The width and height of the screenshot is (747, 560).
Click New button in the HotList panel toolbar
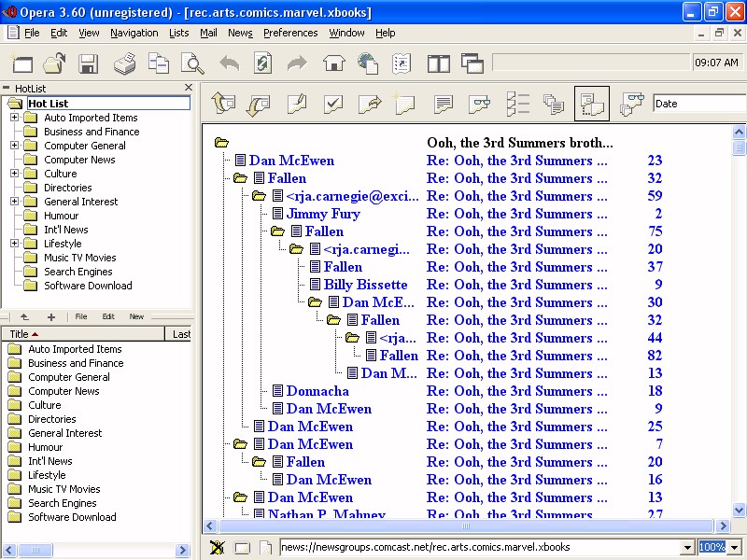136,316
